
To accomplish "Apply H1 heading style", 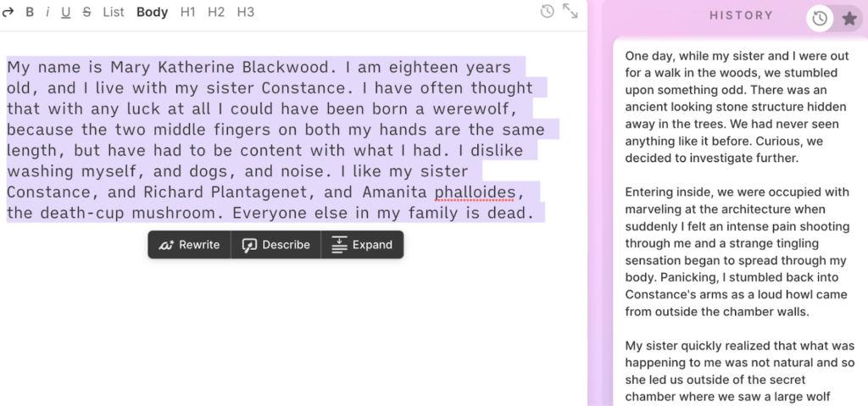I will tap(186, 12).
